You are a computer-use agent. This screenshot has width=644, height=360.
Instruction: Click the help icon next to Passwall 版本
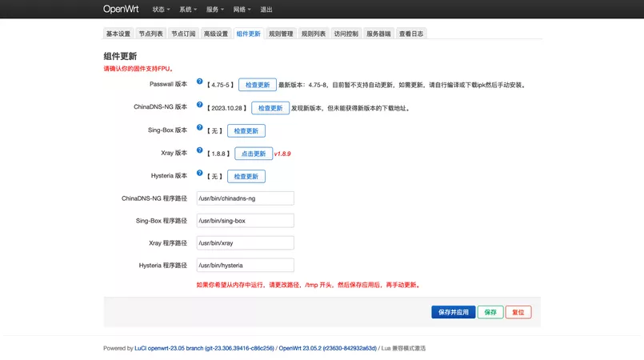click(x=200, y=82)
